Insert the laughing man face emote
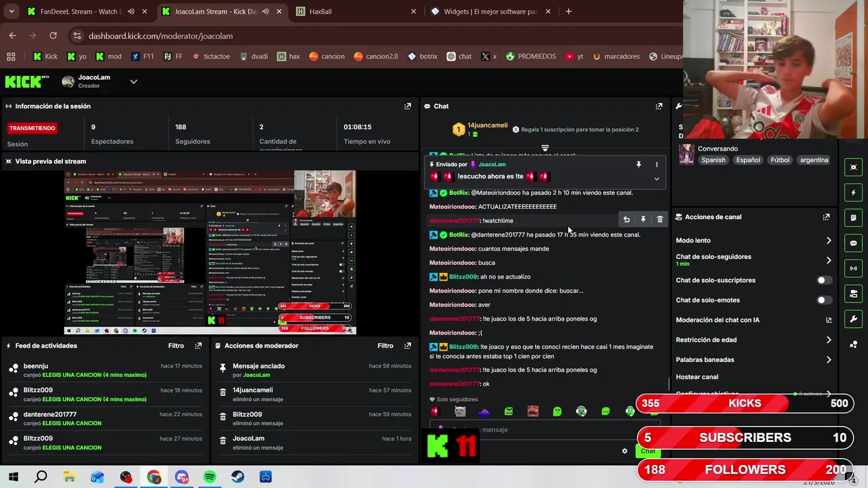Screen dimensions: 868x488 (x=533, y=411)
